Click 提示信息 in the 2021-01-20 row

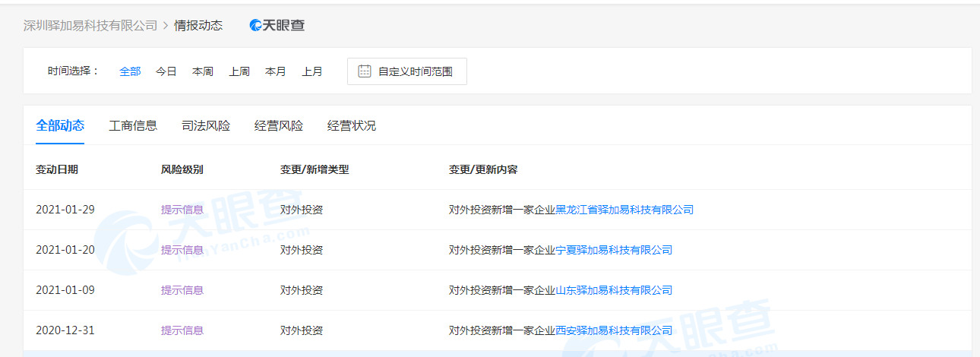(182, 250)
